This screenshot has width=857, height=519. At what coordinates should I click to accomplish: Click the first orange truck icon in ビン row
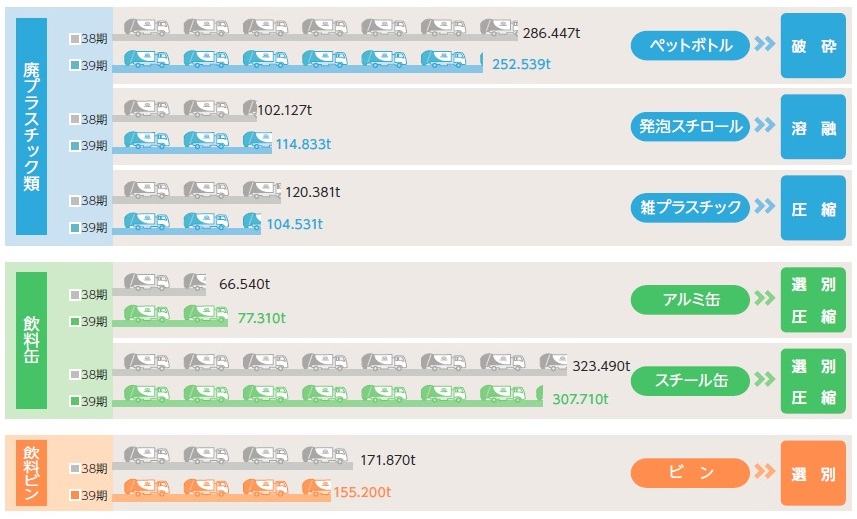[x=146, y=488]
